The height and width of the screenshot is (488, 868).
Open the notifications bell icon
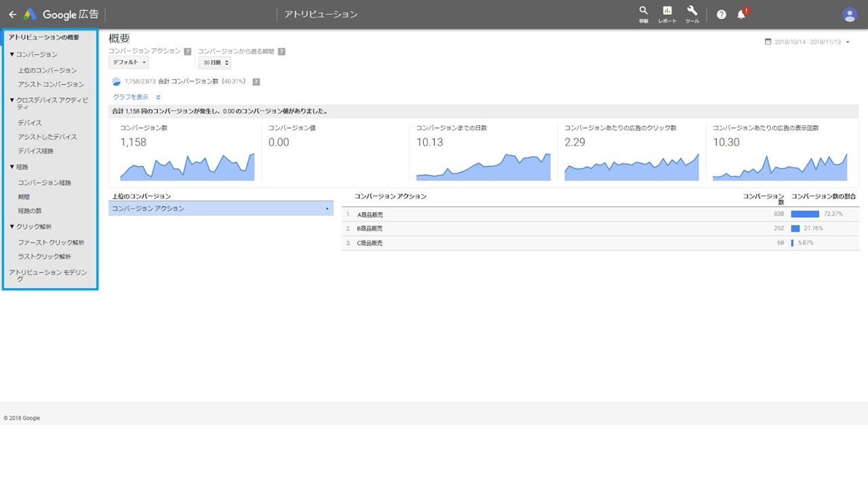click(742, 14)
